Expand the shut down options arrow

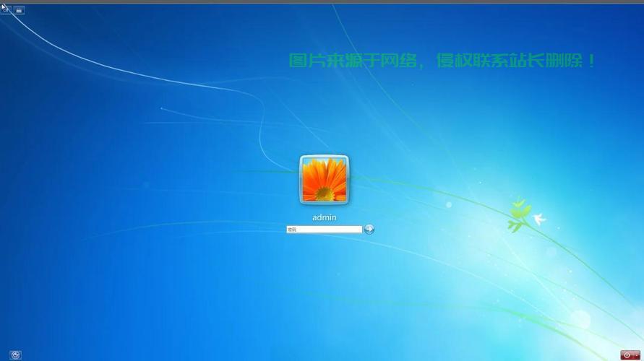(x=637, y=355)
